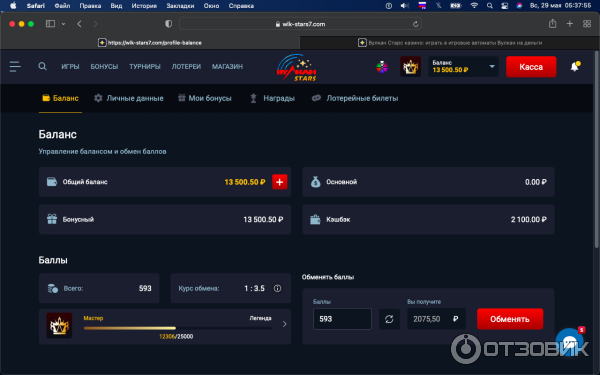Open the Файл menu
This screenshot has width=600, height=375.
click(62, 6)
